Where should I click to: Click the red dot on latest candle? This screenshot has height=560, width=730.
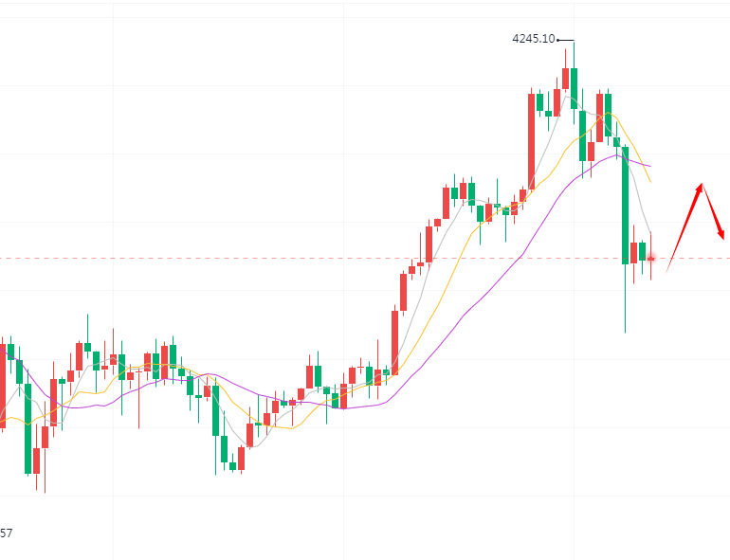651,258
